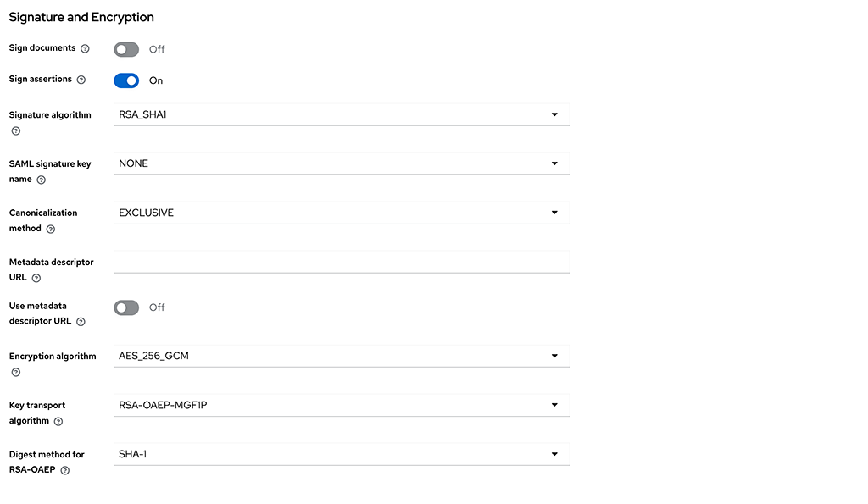The width and height of the screenshot is (868, 504).
Task: Enable Use metadata descriptor URL
Action: tap(125, 307)
